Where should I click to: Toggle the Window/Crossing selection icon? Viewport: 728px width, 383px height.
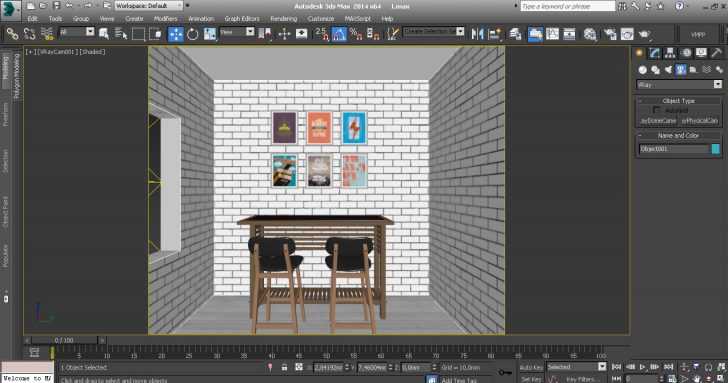click(x=155, y=33)
